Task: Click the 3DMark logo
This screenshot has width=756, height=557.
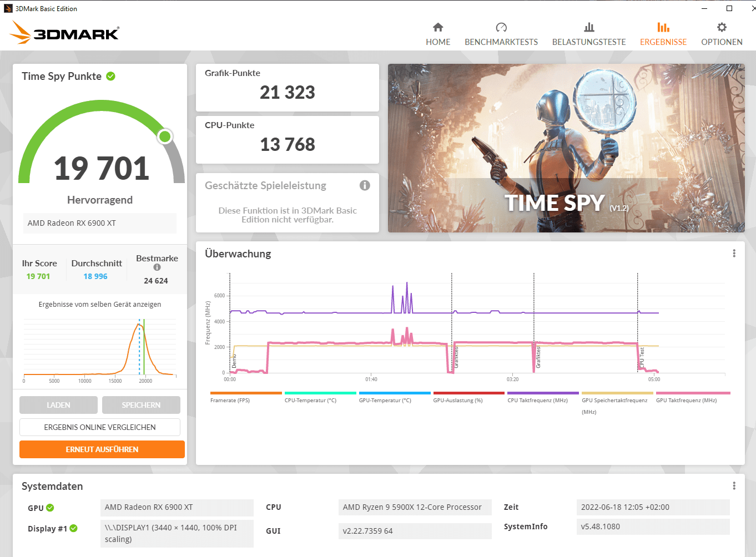Action: [x=64, y=33]
